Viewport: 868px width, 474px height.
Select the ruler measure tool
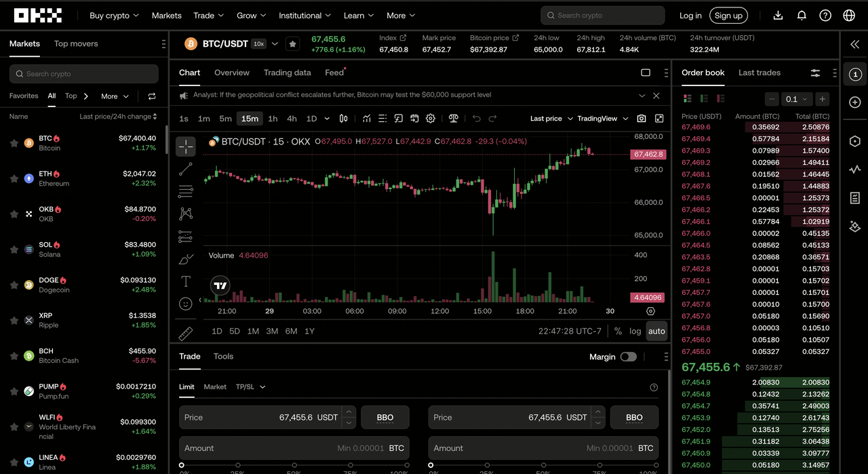coord(186,333)
